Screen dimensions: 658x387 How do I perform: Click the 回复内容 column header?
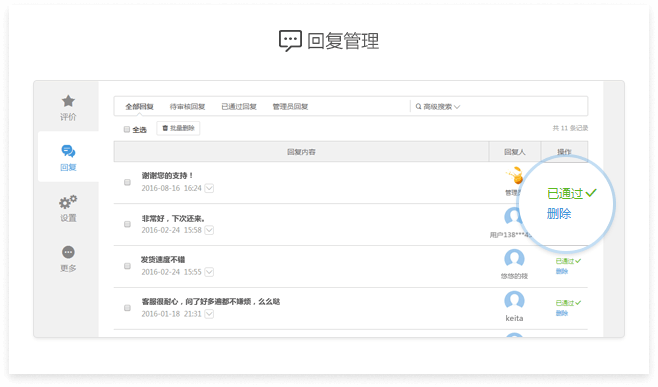click(x=301, y=152)
